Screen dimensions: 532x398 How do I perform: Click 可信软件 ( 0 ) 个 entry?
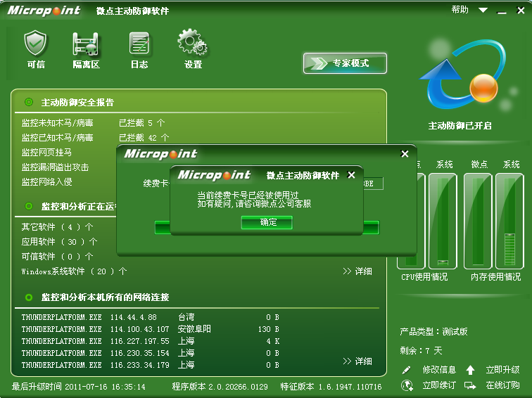click(x=57, y=257)
